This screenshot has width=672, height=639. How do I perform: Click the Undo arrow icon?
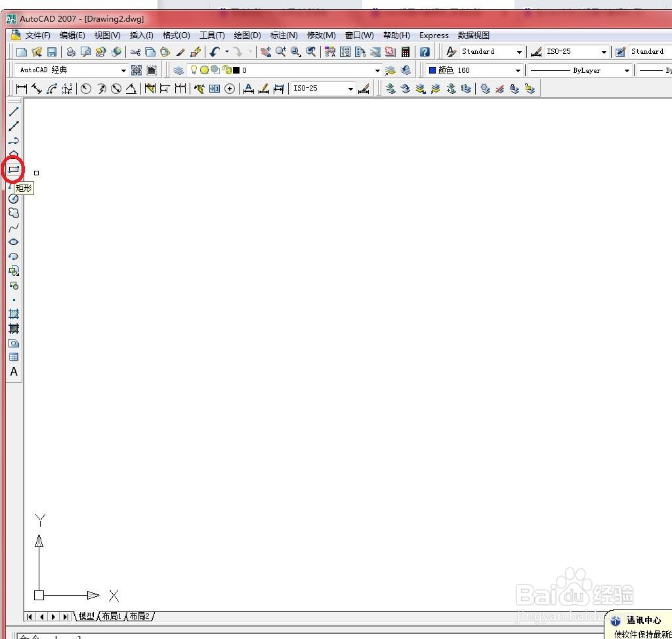215,52
